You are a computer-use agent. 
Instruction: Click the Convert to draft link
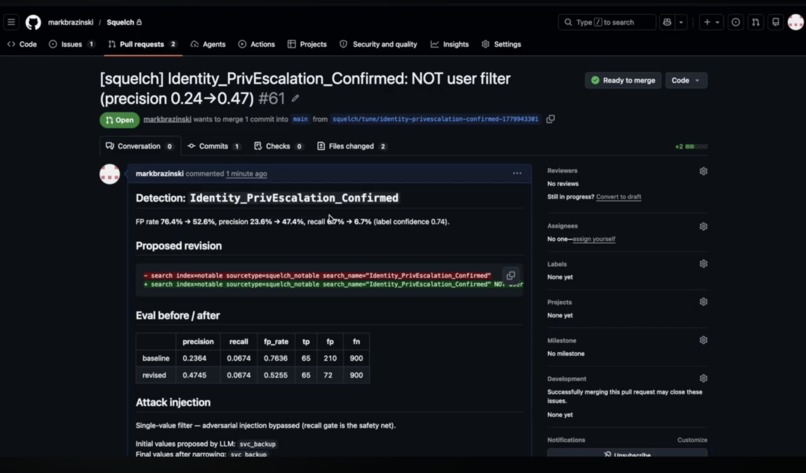coord(618,197)
